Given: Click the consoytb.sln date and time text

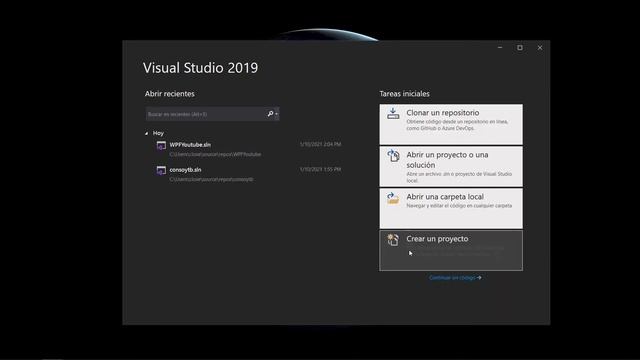Looking at the screenshot, I should point(320,169).
